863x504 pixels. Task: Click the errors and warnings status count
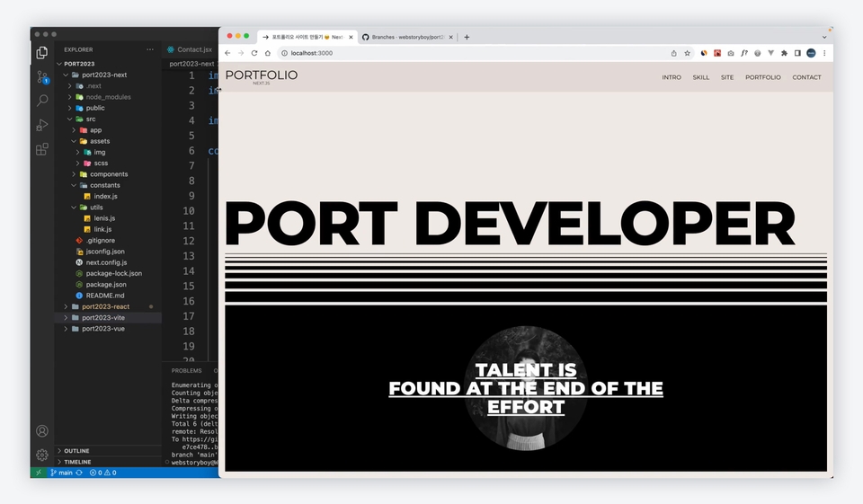[102, 473]
